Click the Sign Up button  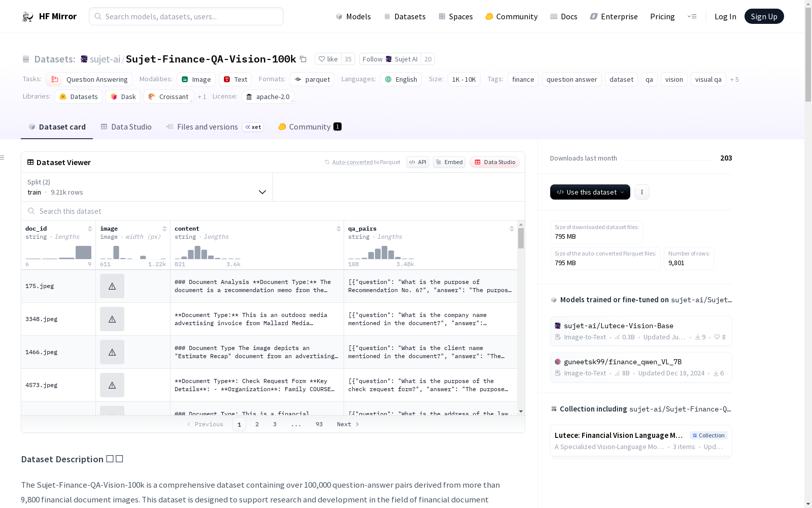[764, 16]
